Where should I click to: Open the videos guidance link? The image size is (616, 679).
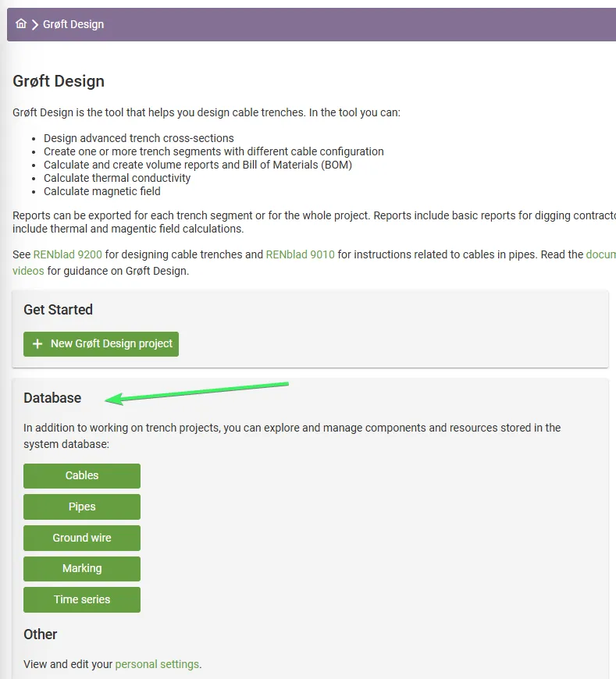(28, 271)
